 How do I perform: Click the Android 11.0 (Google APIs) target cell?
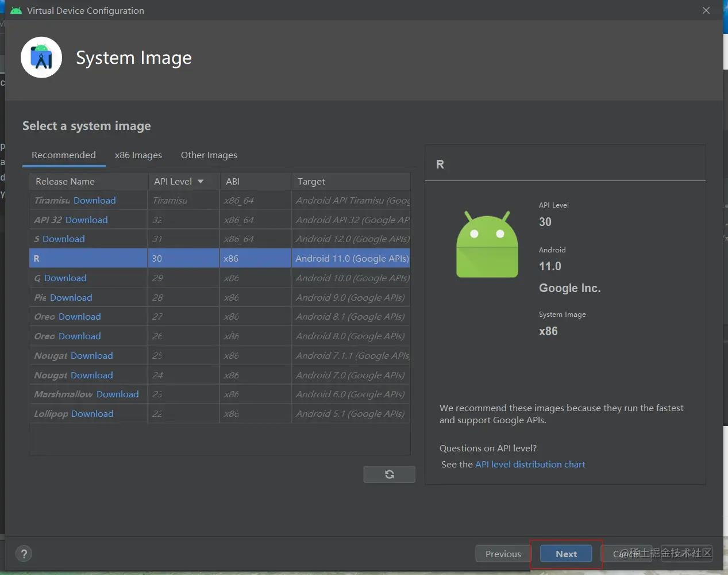click(x=351, y=258)
